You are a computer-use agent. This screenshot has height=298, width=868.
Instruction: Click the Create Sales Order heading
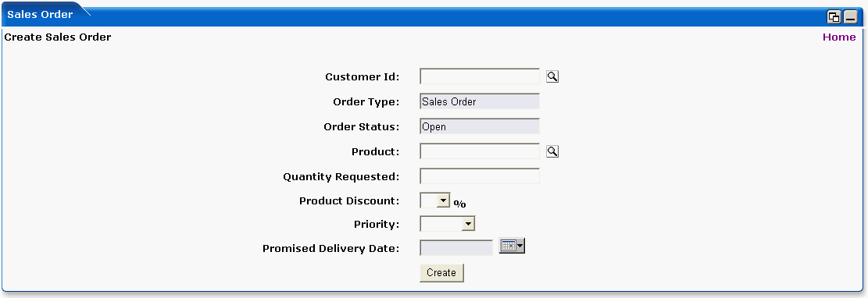pyautogui.click(x=58, y=37)
